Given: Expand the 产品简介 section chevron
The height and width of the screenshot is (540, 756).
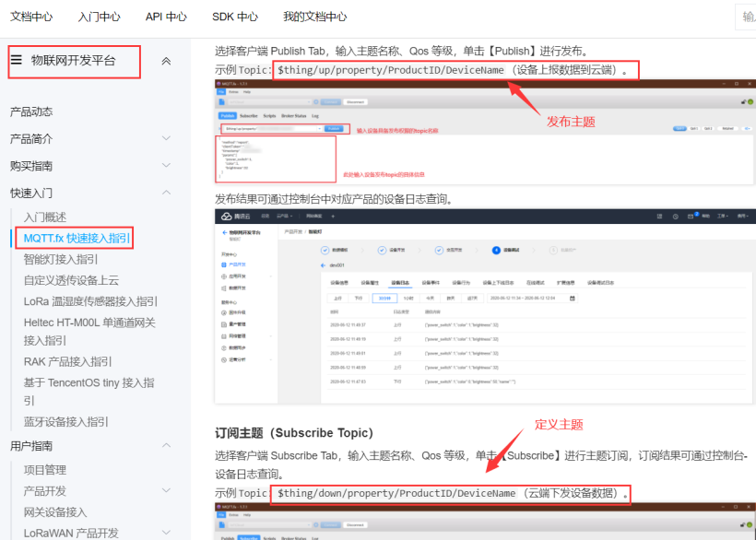Looking at the screenshot, I should [x=166, y=139].
